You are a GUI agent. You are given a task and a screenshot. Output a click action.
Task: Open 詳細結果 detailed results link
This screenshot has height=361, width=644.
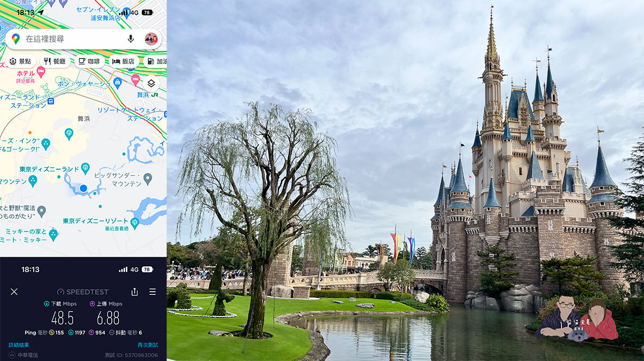point(19,345)
